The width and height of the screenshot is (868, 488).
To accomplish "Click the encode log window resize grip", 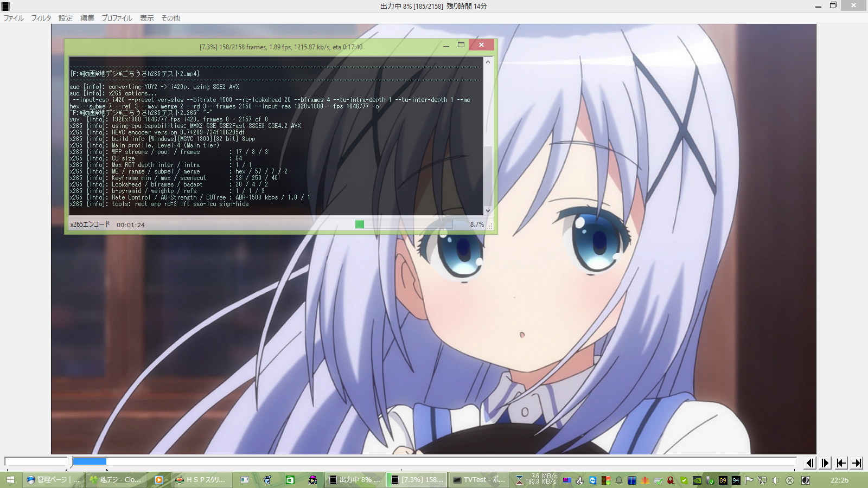I will [x=489, y=226].
